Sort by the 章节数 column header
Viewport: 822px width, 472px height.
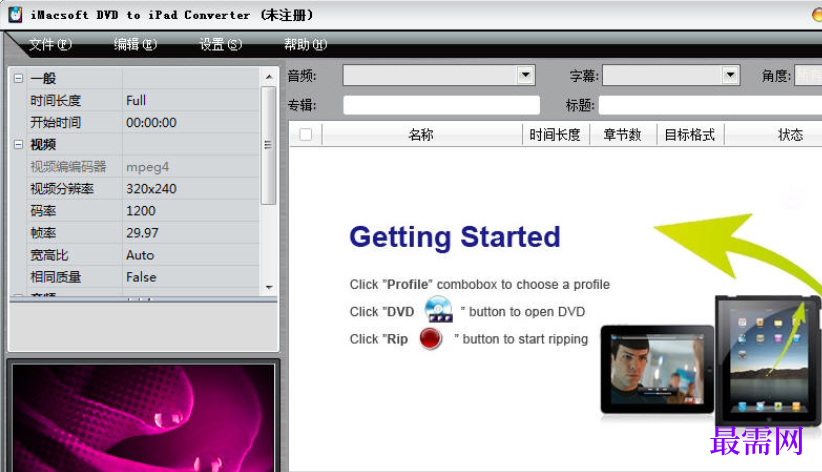coord(623,135)
